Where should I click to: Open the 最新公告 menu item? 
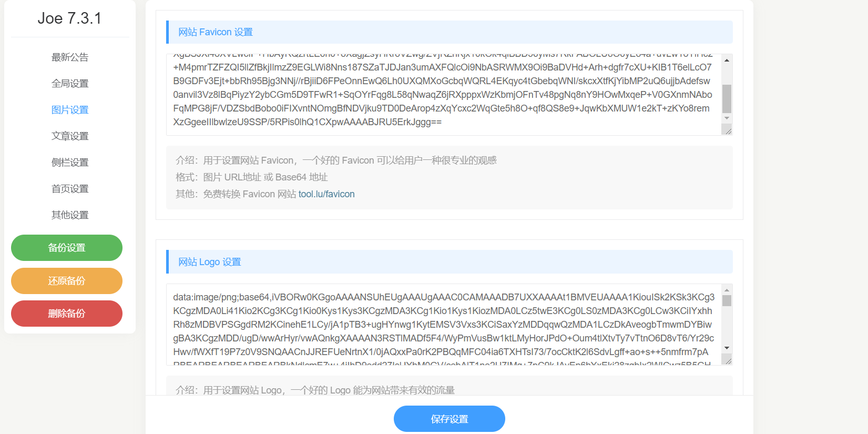tap(70, 57)
